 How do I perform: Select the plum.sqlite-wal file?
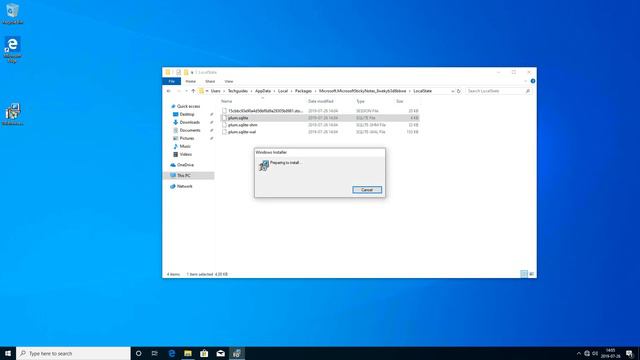(x=320, y=132)
